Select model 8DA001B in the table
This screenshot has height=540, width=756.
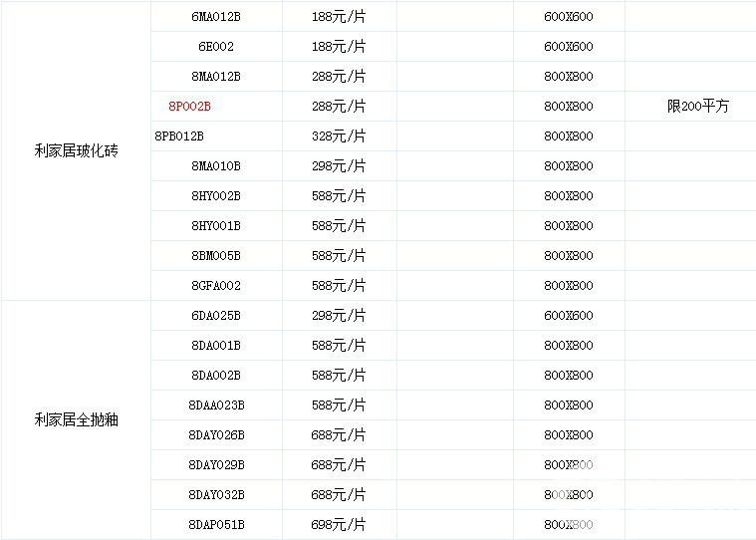click(216, 346)
